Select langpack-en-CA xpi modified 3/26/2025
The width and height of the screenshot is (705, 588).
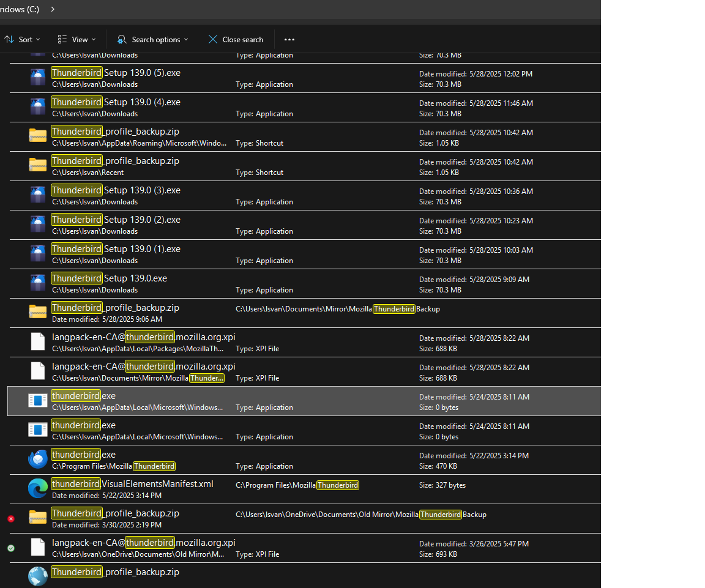144,543
